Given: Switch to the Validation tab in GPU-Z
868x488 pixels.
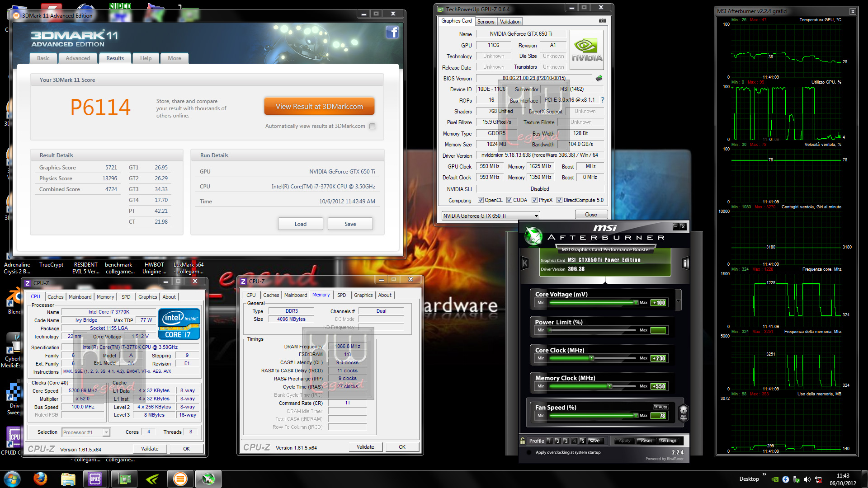Looking at the screenshot, I should 510,22.
